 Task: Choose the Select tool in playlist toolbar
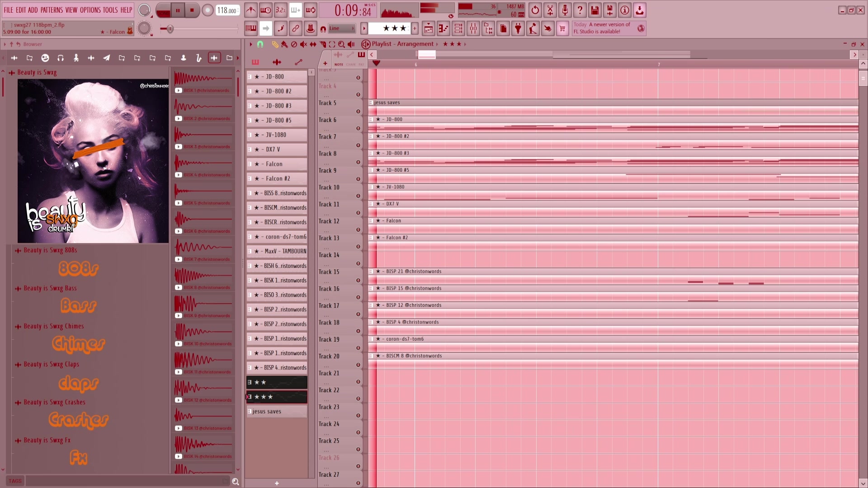(x=332, y=44)
